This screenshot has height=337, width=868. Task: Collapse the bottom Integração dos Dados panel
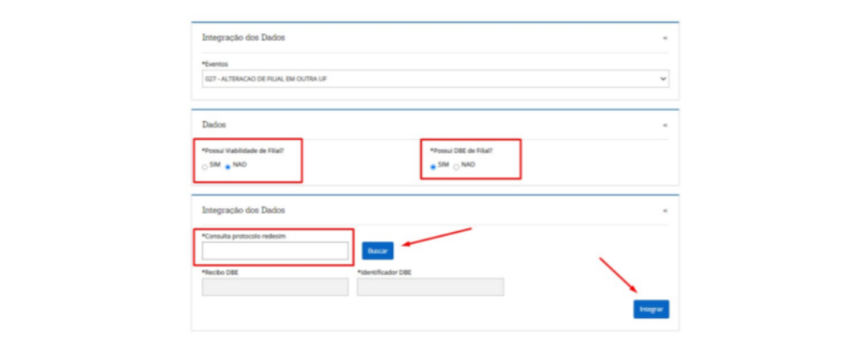pyautogui.click(x=665, y=210)
